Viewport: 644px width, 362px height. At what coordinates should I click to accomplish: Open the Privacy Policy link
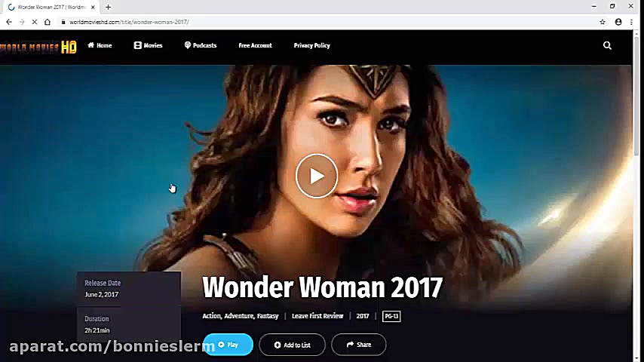(x=311, y=45)
